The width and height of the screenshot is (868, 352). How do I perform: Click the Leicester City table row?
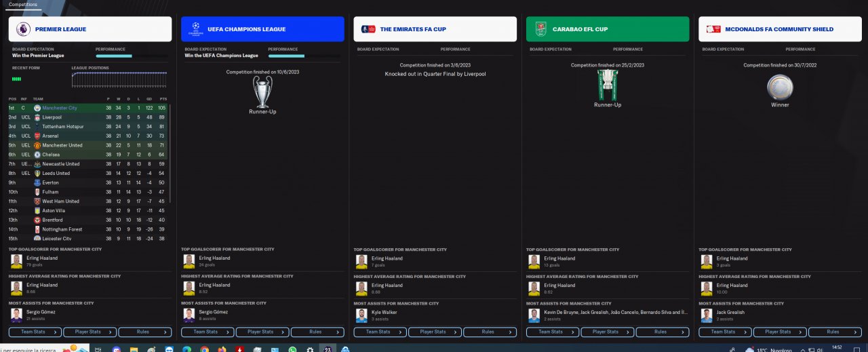88,238
